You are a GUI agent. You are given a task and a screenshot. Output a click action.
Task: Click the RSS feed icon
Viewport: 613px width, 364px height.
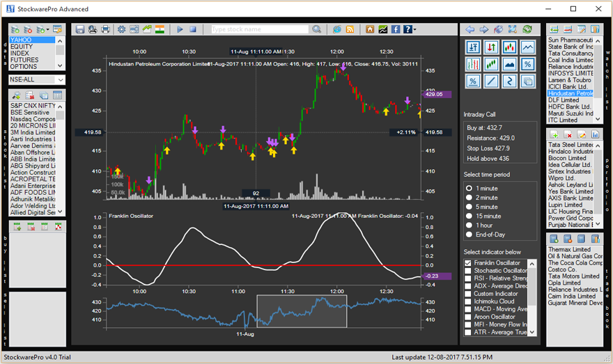tap(350, 29)
